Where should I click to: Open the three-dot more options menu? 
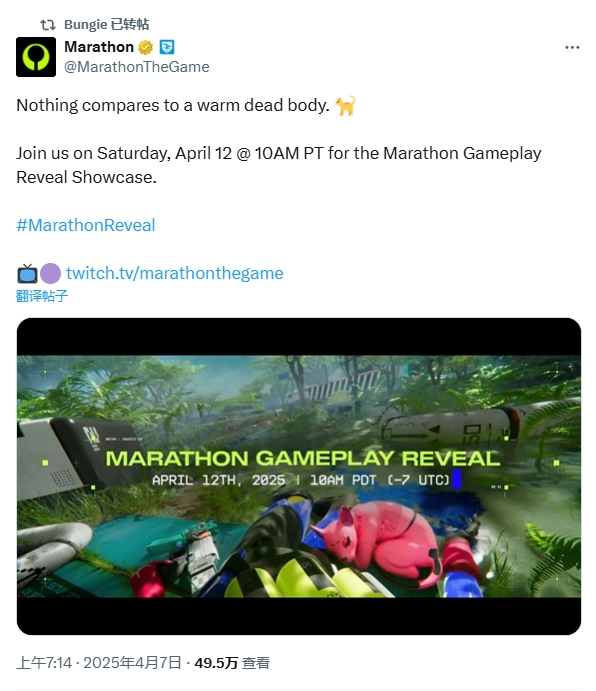pyautogui.click(x=572, y=47)
